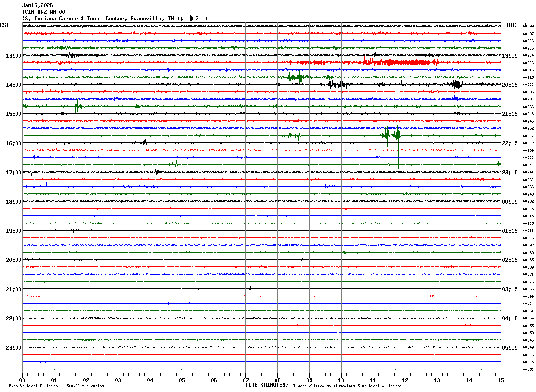Click the tall green spike near minute 11.8
The height and width of the screenshot is (392, 536).
pos(398,133)
